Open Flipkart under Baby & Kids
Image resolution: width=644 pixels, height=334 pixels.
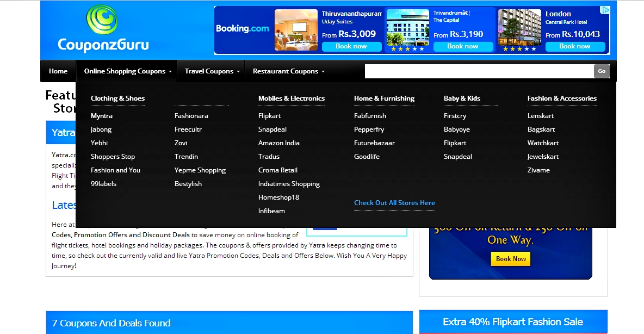click(x=455, y=143)
